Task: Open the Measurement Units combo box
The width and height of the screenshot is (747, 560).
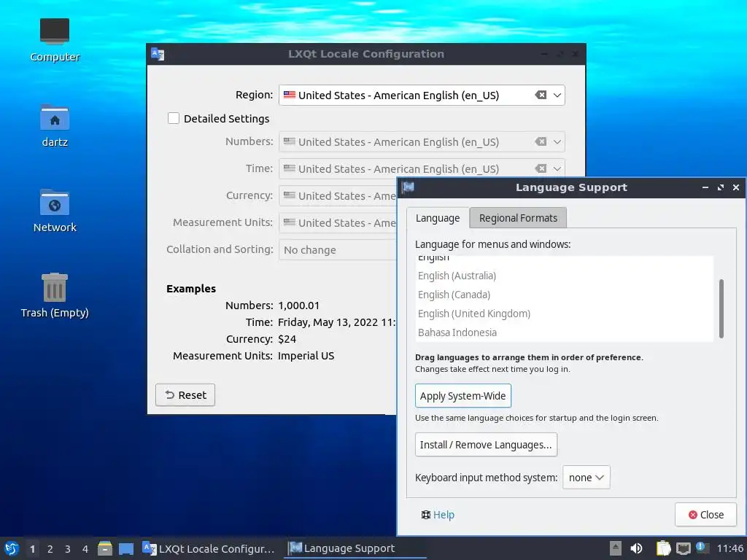Action: (x=338, y=222)
